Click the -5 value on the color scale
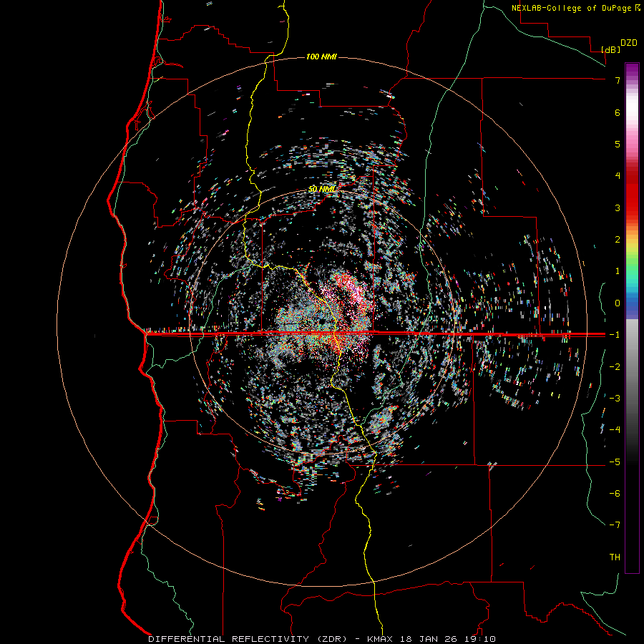This screenshot has width=644, height=644. pyautogui.click(x=615, y=462)
